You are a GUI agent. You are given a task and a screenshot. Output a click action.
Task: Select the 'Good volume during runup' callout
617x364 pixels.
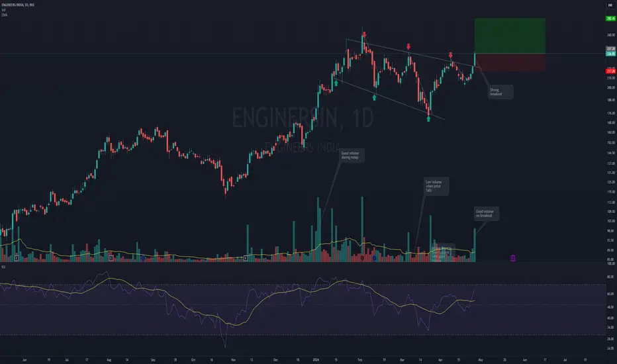[352, 156]
